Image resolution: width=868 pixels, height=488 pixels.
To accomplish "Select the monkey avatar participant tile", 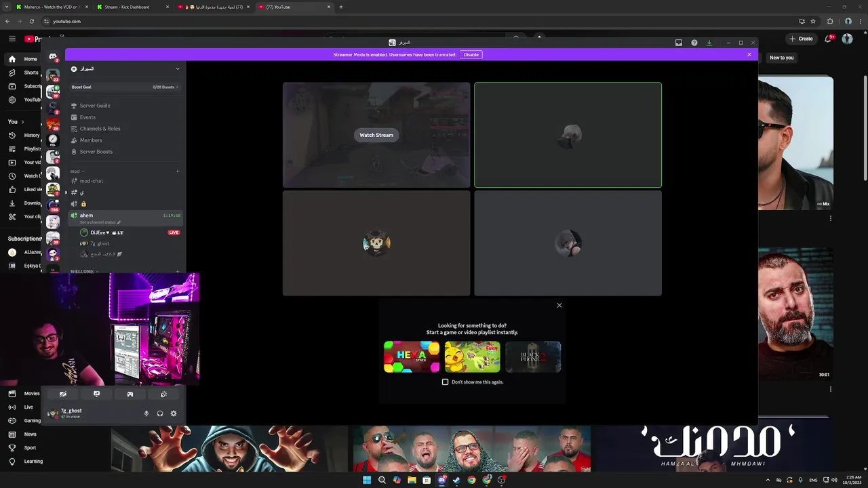I will (x=376, y=243).
